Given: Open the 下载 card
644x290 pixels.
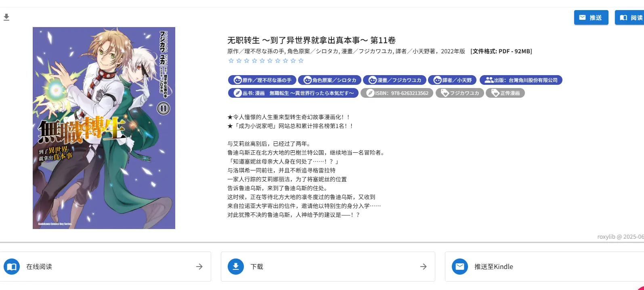Looking at the screenshot, I should [328, 267].
